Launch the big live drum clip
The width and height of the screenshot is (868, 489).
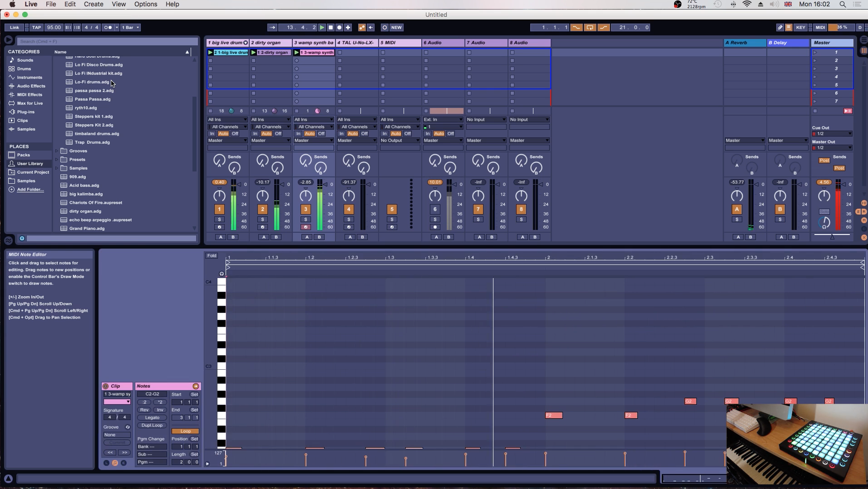(x=210, y=52)
